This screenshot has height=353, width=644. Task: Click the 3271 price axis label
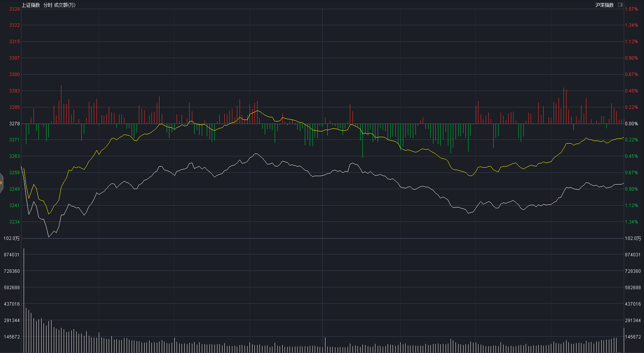(x=14, y=140)
